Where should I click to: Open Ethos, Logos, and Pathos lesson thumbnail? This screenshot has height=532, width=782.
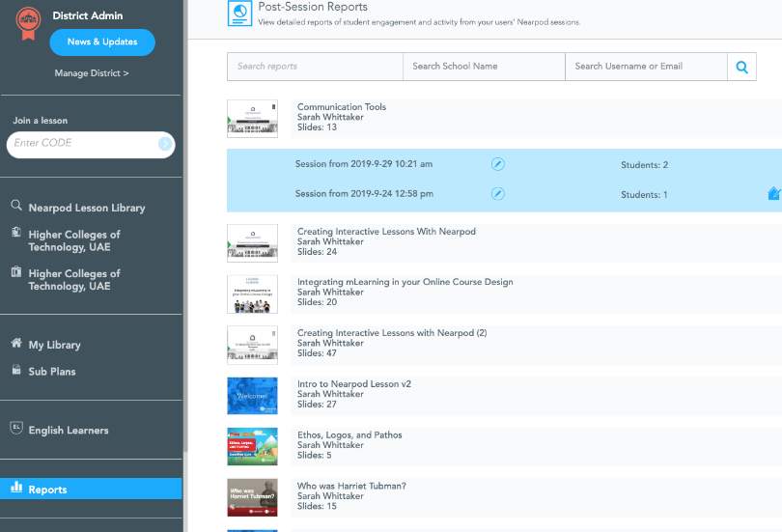[x=252, y=446]
